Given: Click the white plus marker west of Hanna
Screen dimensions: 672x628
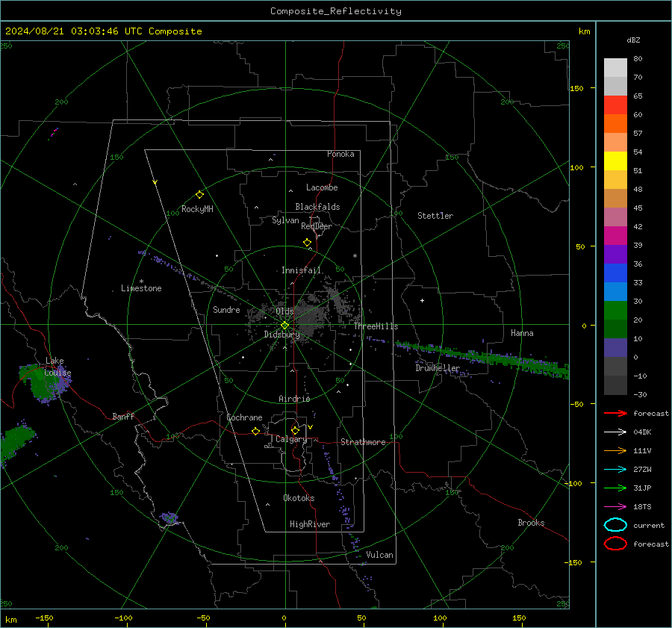Looking at the screenshot, I should click(422, 300).
